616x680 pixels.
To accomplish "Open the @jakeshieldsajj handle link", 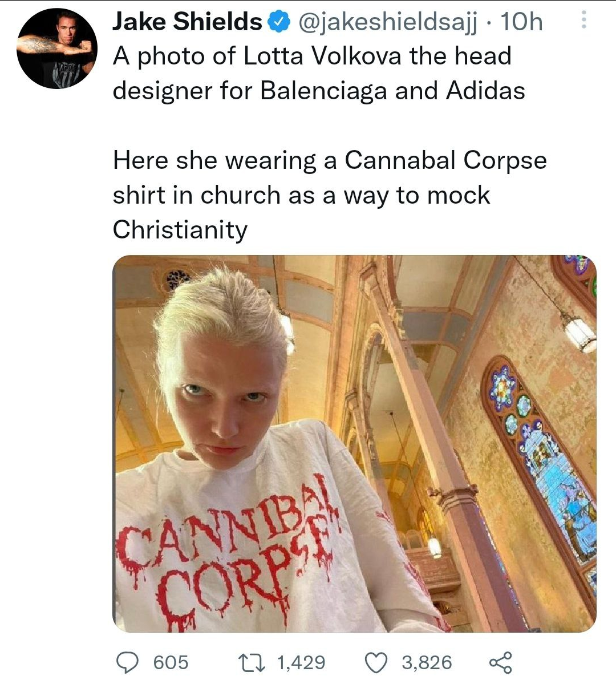I will [387, 22].
